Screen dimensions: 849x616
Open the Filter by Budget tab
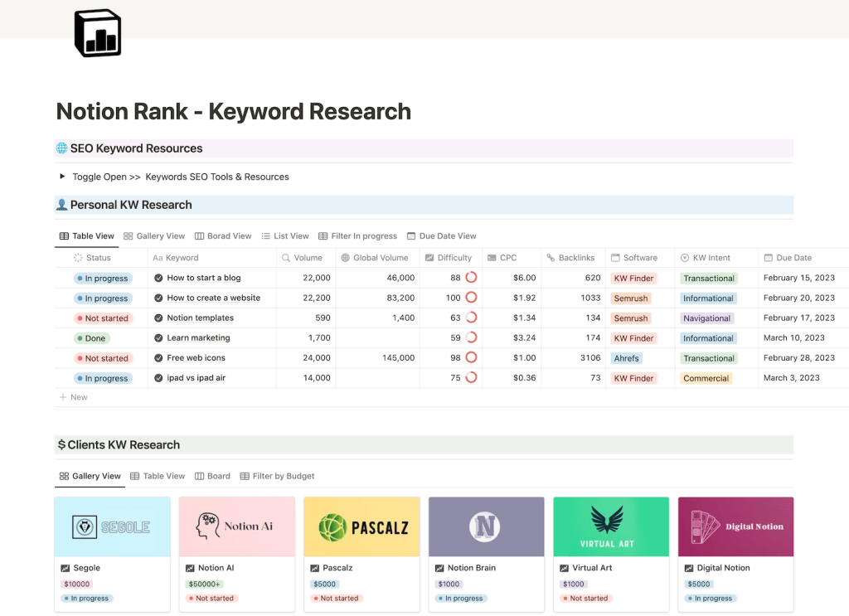click(x=277, y=476)
